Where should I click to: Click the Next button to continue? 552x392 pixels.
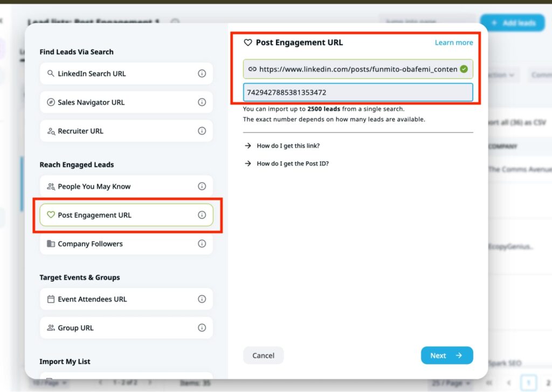447,355
